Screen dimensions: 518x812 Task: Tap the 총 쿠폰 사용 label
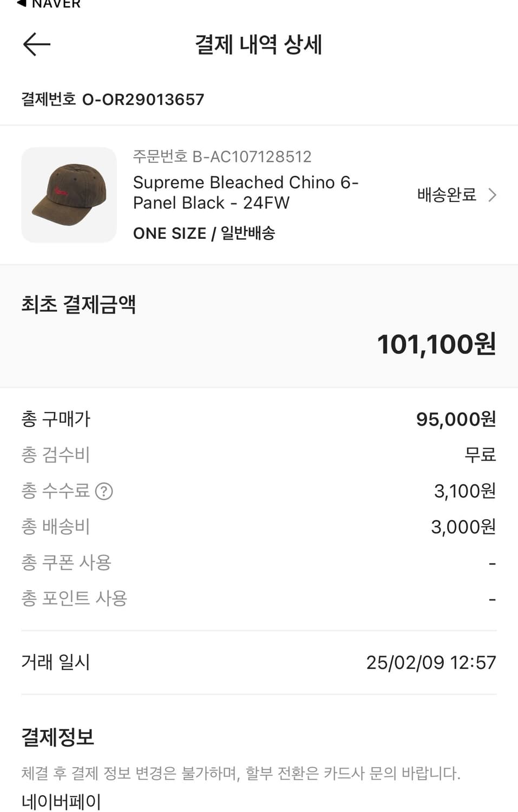pos(66,563)
